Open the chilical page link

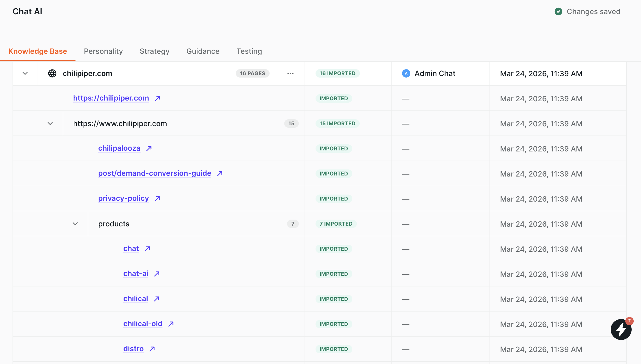click(x=136, y=299)
